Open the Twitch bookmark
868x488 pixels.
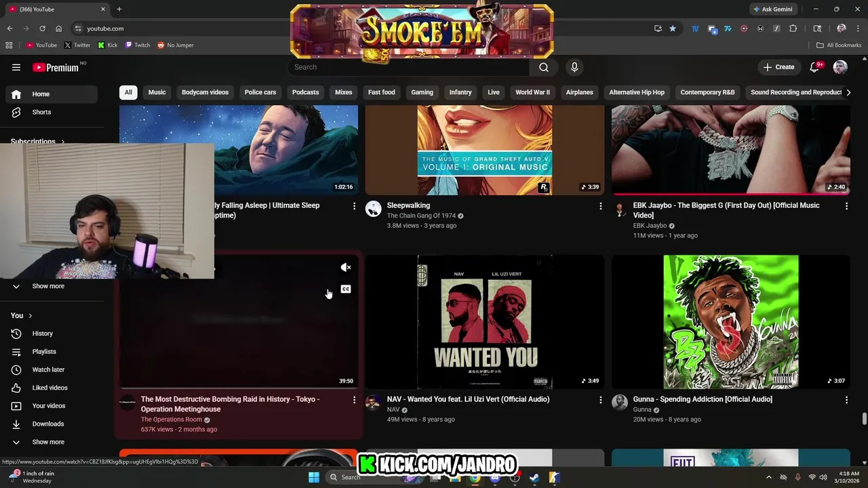tap(138, 45)
